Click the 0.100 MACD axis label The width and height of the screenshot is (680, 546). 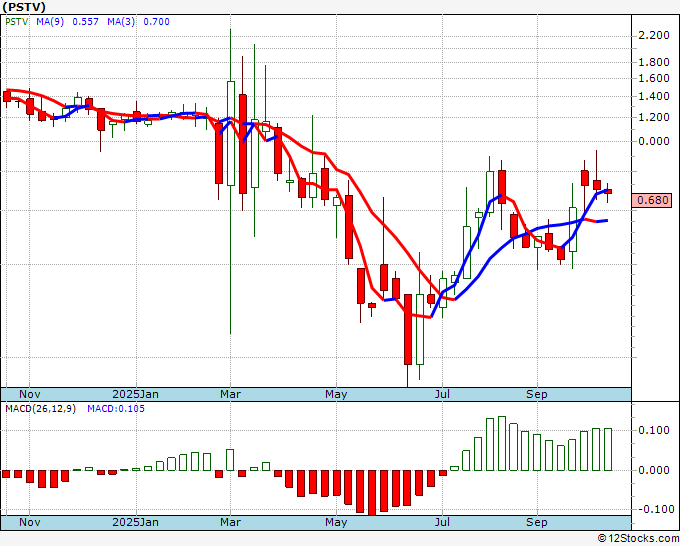652,430
